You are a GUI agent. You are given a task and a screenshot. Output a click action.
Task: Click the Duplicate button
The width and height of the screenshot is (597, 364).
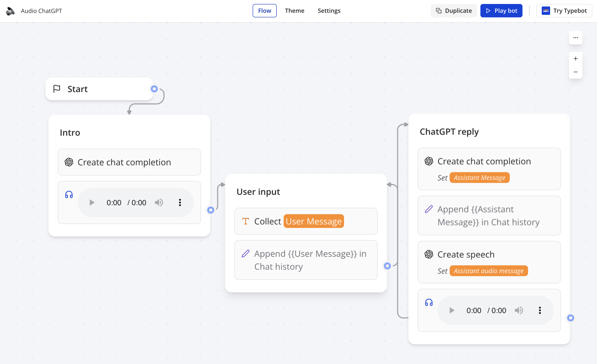tap(454, 11)
